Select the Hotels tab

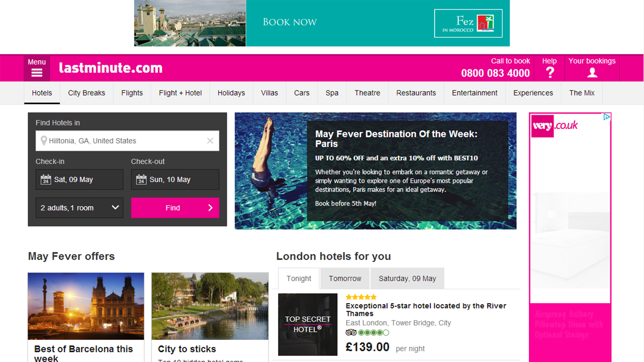click(x=42, y=93)
